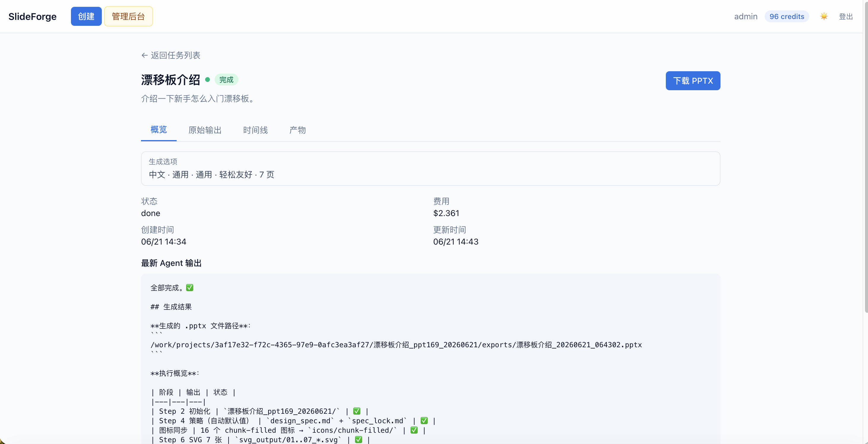Image resolution: width=868 pixels, height=444 pixels.
Task: Click the Step 2 初始化 row
Action: [260, 411]
